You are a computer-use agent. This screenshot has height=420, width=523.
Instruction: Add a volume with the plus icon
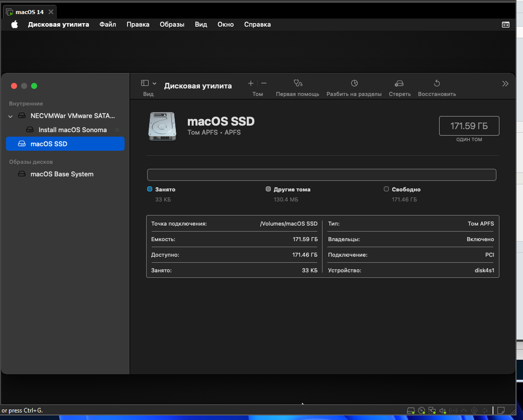tap(251, 83)
